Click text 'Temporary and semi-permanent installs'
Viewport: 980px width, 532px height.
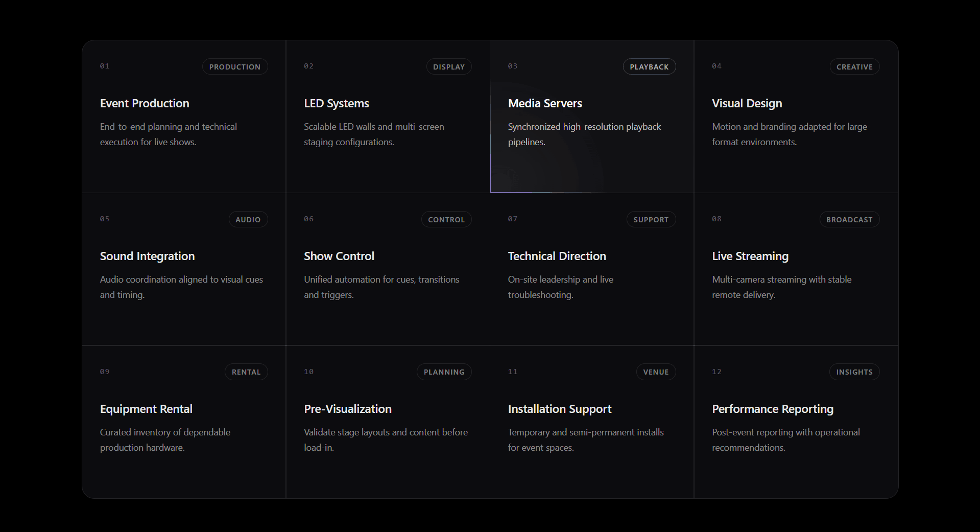coord(586,432)
